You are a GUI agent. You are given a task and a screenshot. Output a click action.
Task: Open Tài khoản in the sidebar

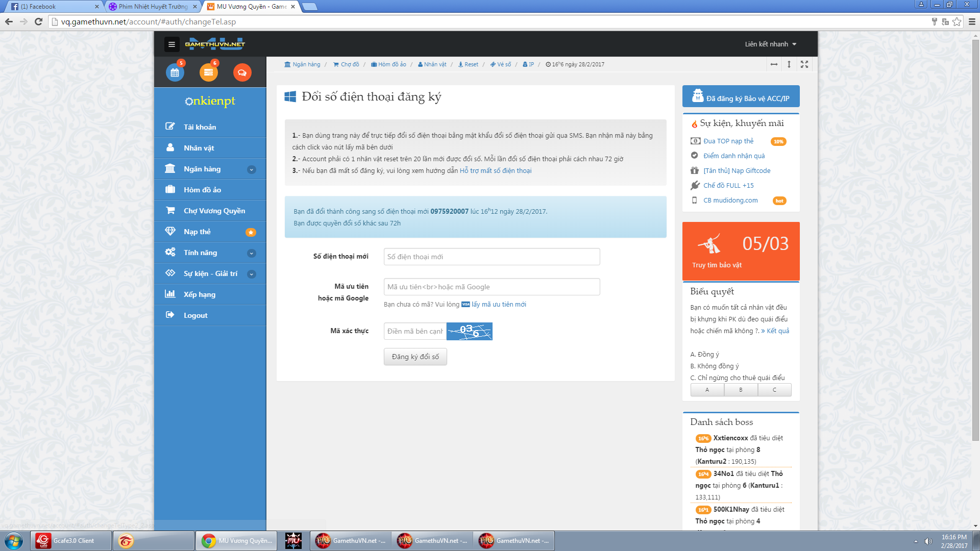point(200,127)
